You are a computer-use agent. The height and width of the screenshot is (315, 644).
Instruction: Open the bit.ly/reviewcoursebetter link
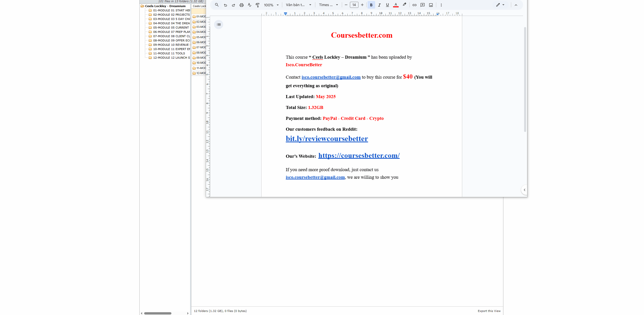pos(327,139)
